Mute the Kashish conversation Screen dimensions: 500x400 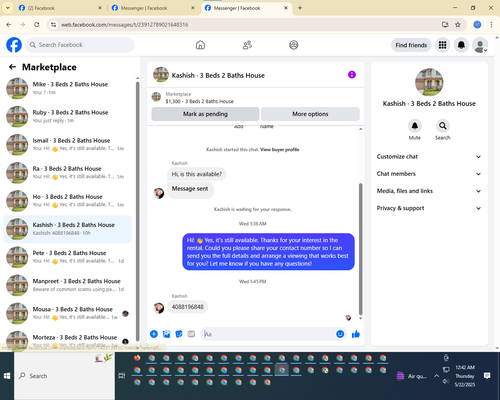(x=415, y=126)
